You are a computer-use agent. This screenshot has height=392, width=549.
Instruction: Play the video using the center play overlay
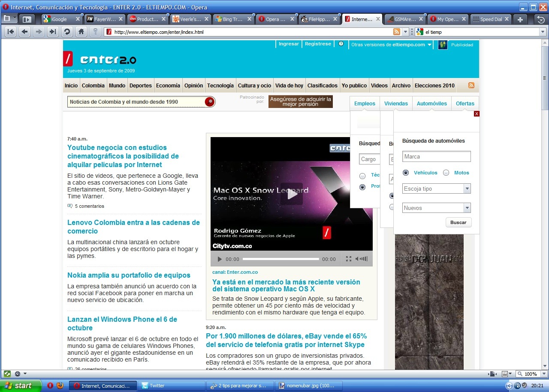pyautogui.click(x=292, y=194)
